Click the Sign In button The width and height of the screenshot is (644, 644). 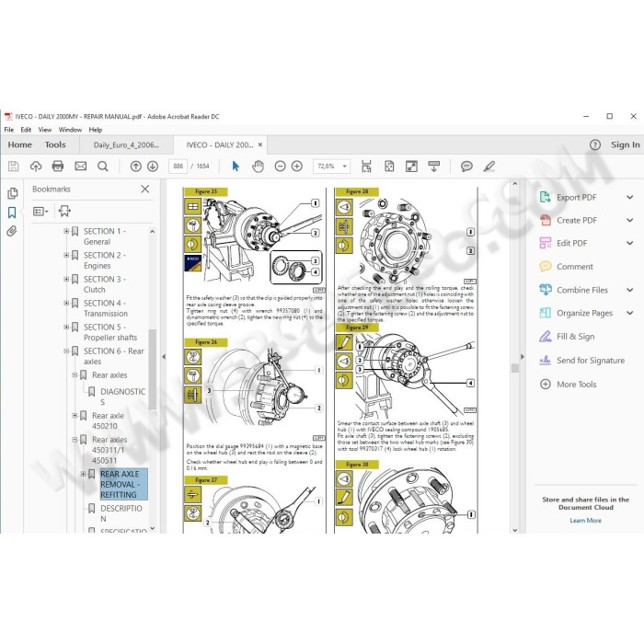point(625,144)
